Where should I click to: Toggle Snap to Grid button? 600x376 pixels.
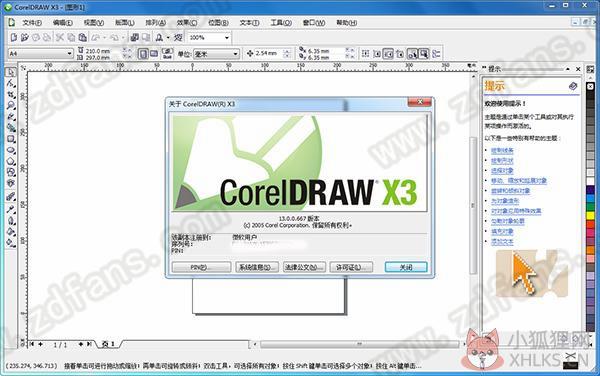point(365,54)
